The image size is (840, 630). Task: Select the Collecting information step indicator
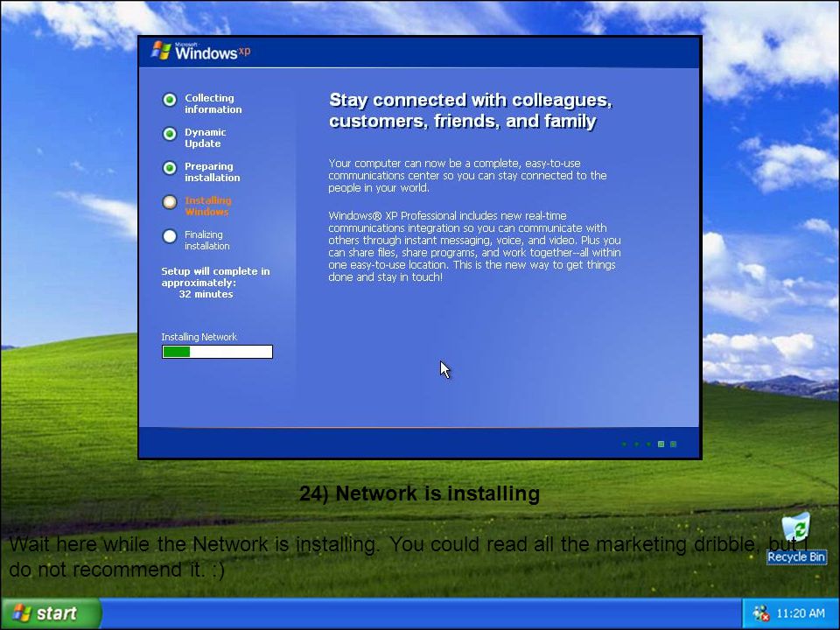coord(170,100)
